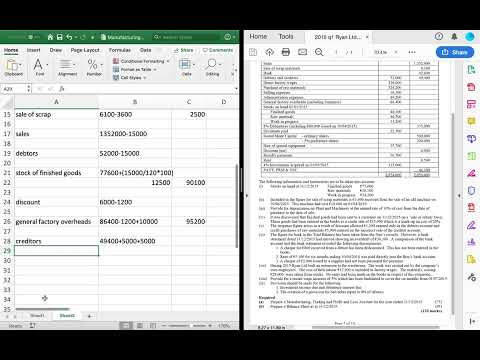This screenshot has width=480, height=360.
Task: Click the blue Share button in the PDF viewer
Action: (455, 52)
